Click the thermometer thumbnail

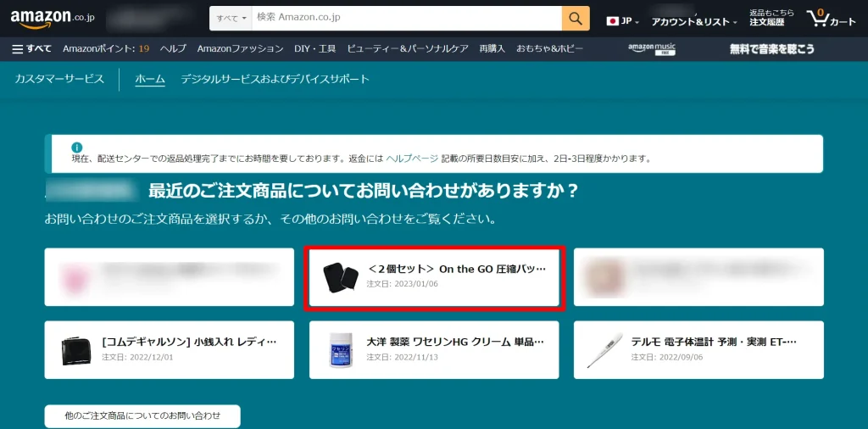click(x=604, y=350)
